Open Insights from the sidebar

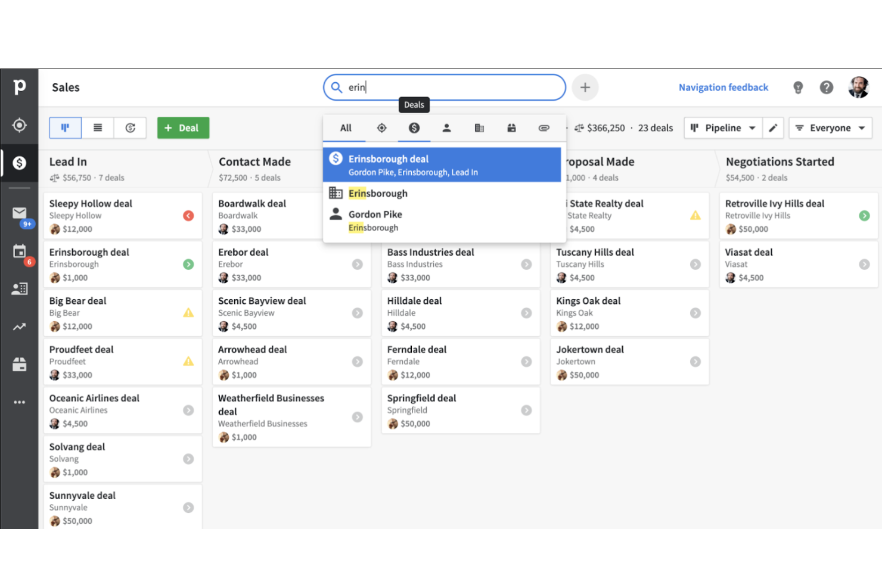click(20, 326)
